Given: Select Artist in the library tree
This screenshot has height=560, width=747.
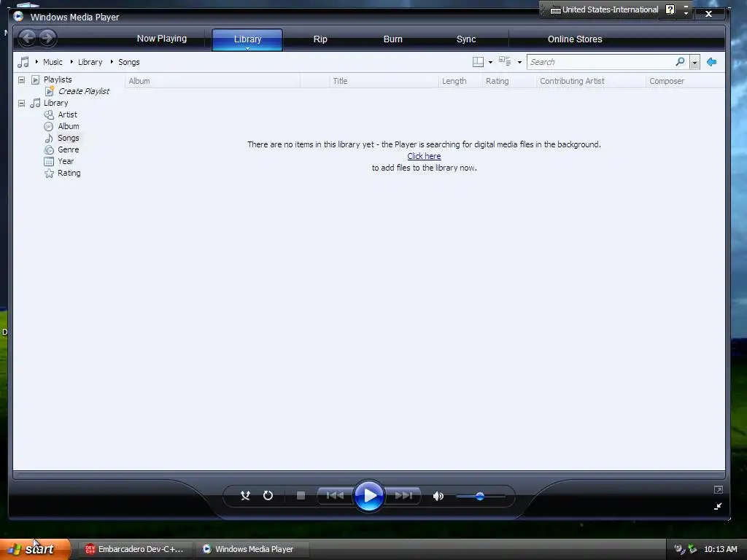Looking at the screenshot, I should coord(67,114).
